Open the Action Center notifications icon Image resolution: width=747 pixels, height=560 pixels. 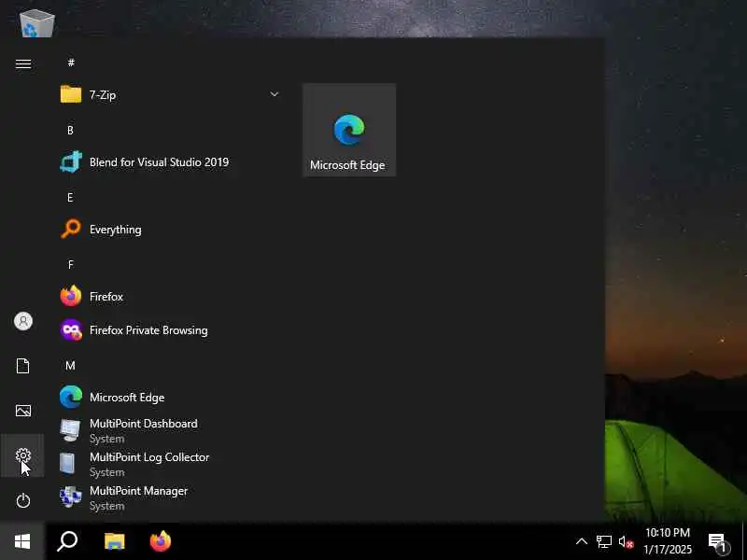[x=718, y=542]
